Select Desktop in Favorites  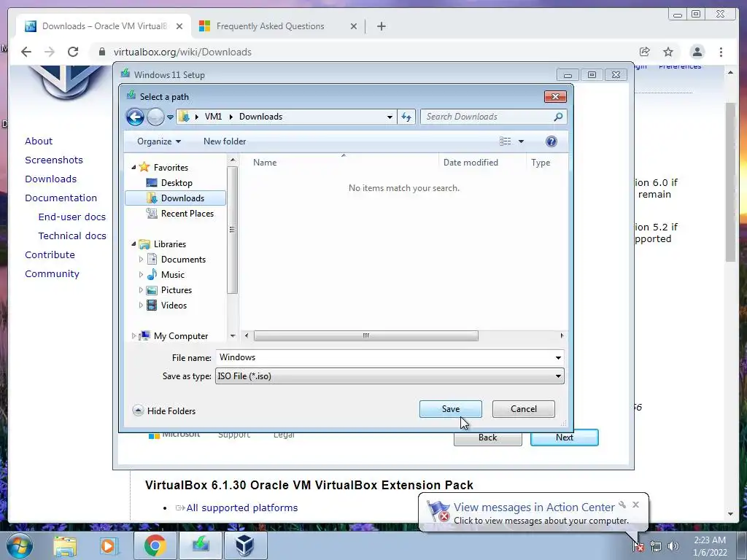[x=177, y=183]
